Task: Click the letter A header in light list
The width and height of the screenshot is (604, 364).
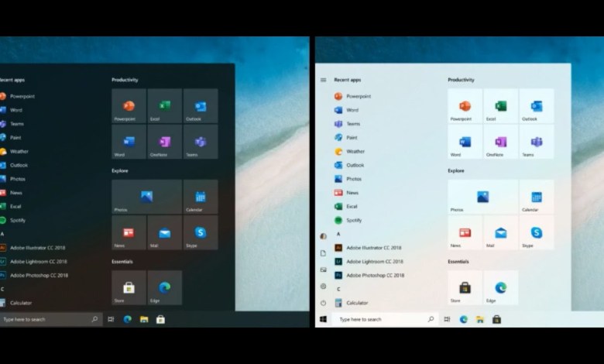Action: (x=338, y=234)
